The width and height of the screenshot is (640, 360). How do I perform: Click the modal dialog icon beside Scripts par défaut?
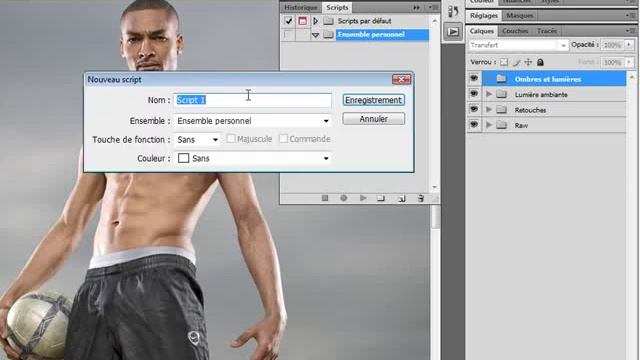click(302, 21)
